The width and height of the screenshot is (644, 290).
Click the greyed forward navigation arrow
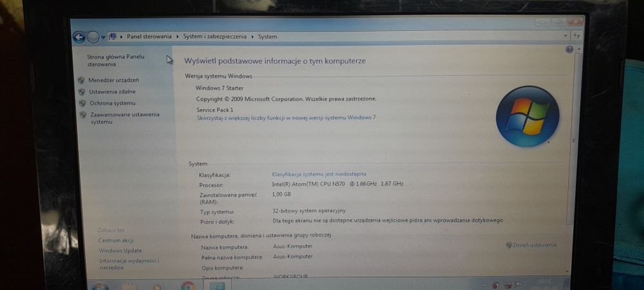click(93, 37)
